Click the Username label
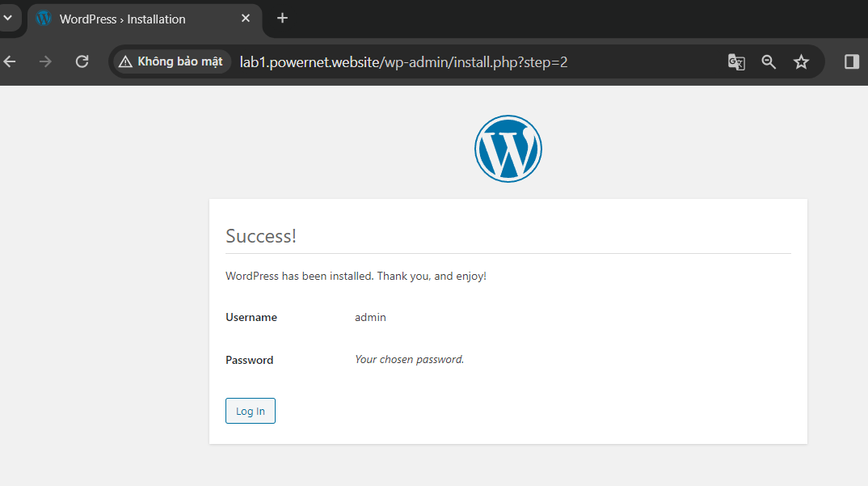The image size is (868, 486). point(251,317)
